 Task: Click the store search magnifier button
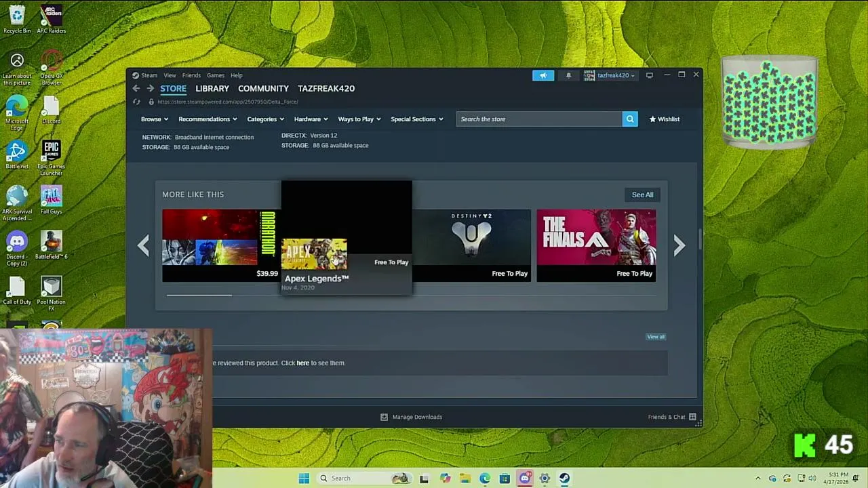[630, 119]
